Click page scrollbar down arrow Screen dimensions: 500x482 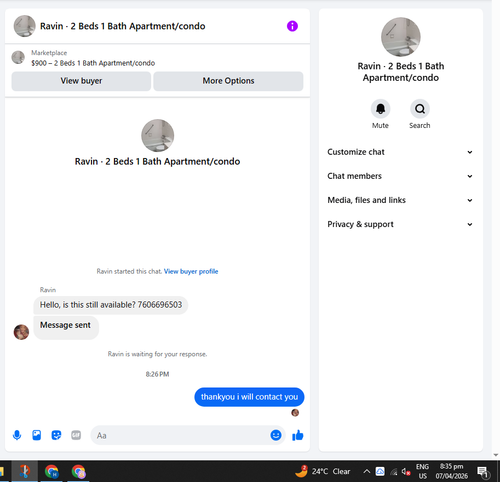coord(496,455)
